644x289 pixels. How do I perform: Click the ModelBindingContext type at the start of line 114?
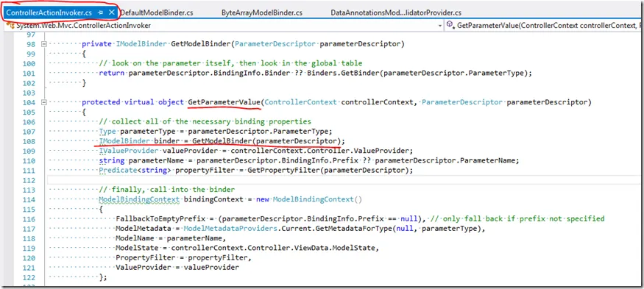(139, 199)
